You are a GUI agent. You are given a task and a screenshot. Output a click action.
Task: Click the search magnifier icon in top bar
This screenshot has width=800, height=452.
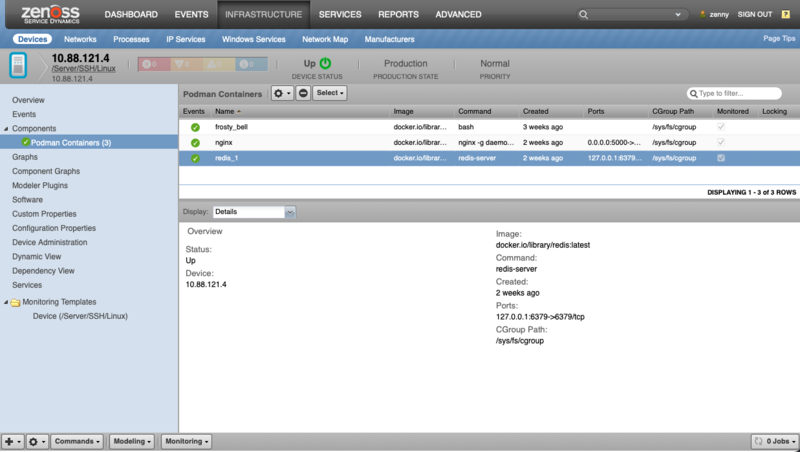pos(584,15)
